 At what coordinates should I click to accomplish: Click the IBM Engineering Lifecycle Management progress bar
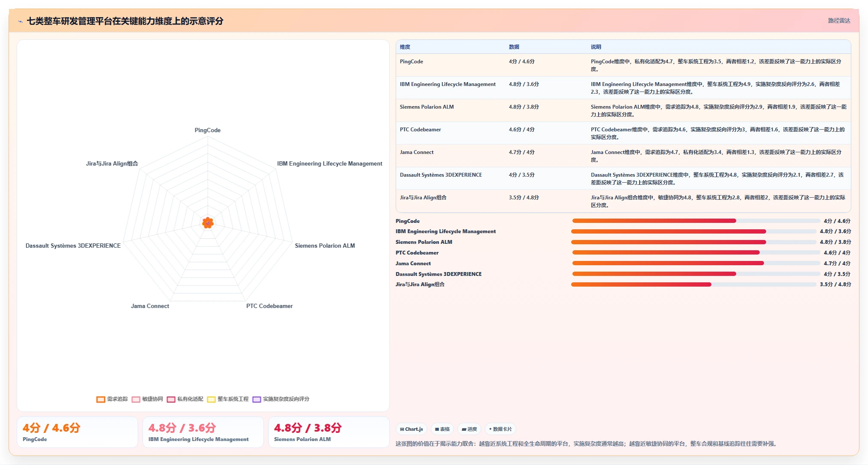(693, 231)
